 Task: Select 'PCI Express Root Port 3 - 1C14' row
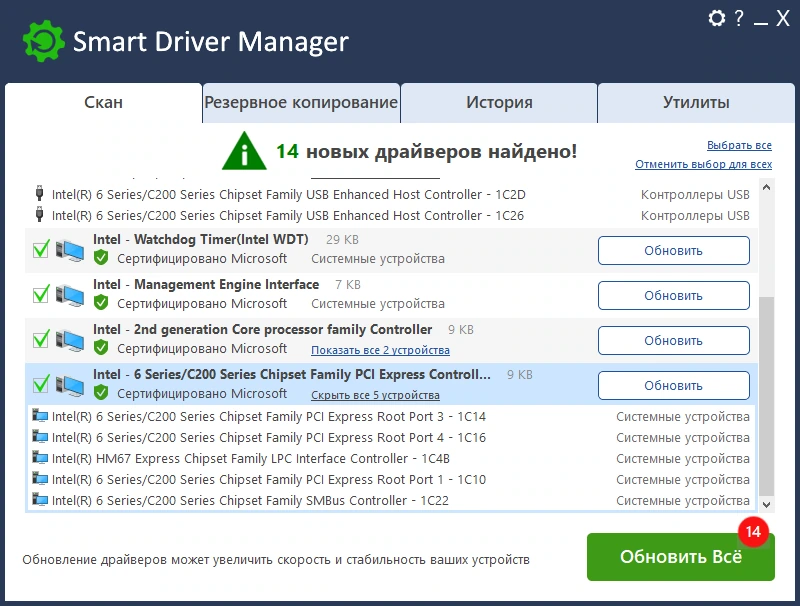[x=391, y=416]
